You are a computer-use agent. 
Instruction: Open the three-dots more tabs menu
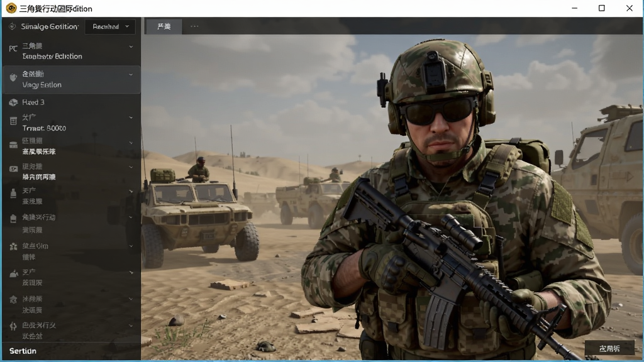(194, 26)
